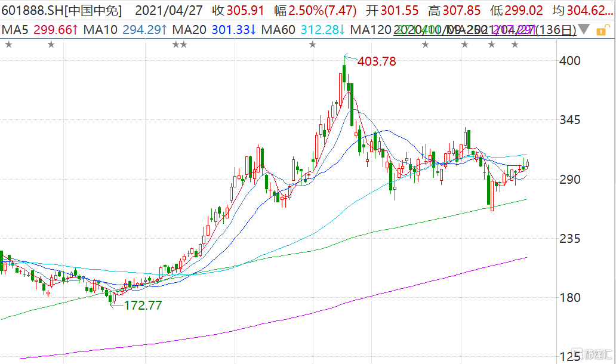
Task: Click the underlined date range ending in (136日)
Action: pos(485,29)
